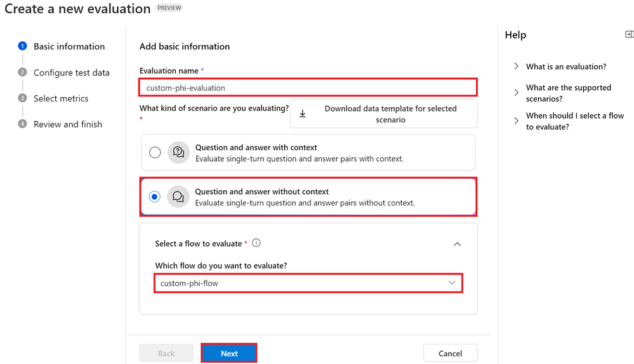The image size is (634, 364).
Task: Click the step 1 circle icon
Action: [23, 46]
